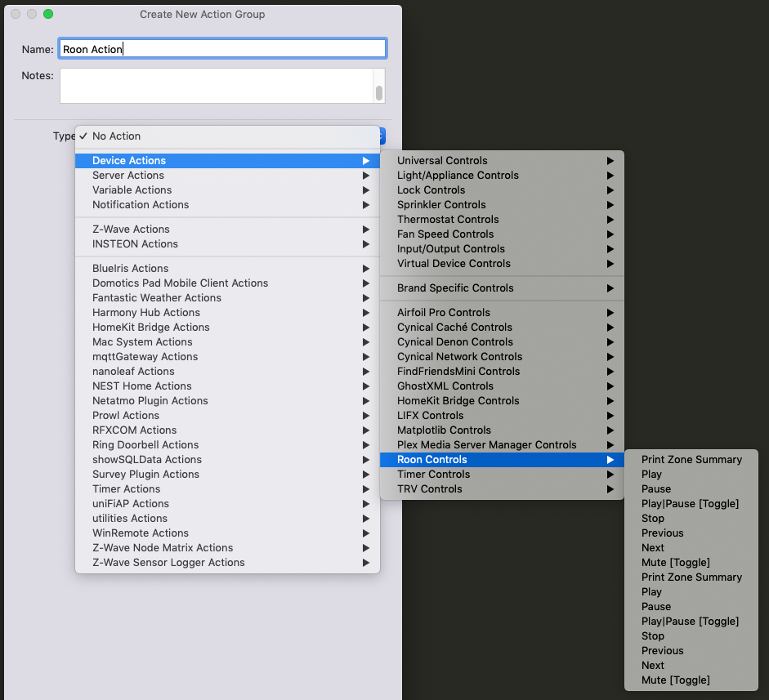Expand LIFX Controls submenu

[x=503, y=416]
